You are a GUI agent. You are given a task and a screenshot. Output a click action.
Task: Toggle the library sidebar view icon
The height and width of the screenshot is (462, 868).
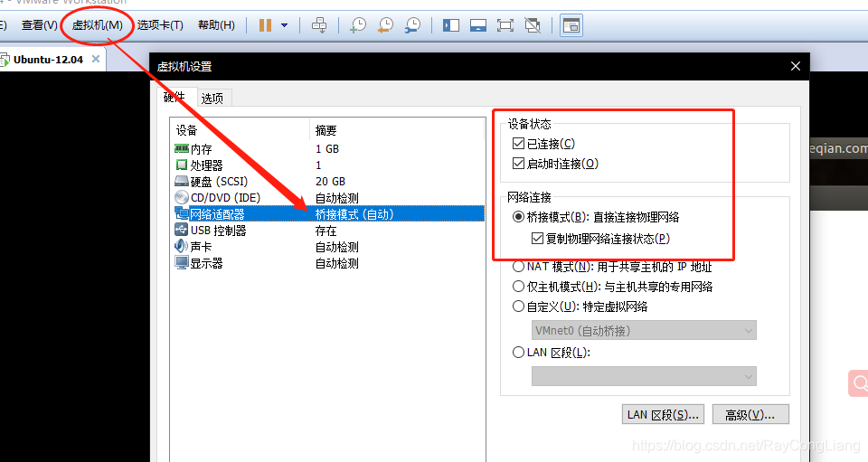point(450,25)
